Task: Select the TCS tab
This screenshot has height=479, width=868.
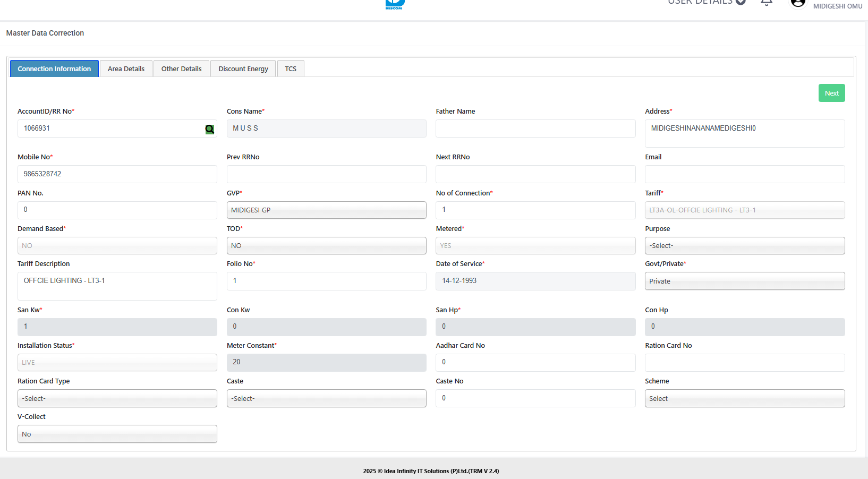Action: click(291, 69)
